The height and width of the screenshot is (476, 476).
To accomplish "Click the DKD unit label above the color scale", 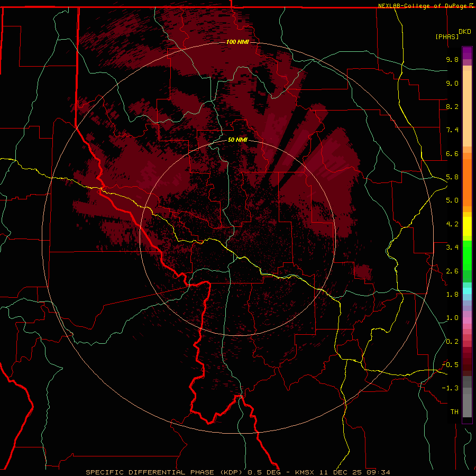I will [465, 32].
